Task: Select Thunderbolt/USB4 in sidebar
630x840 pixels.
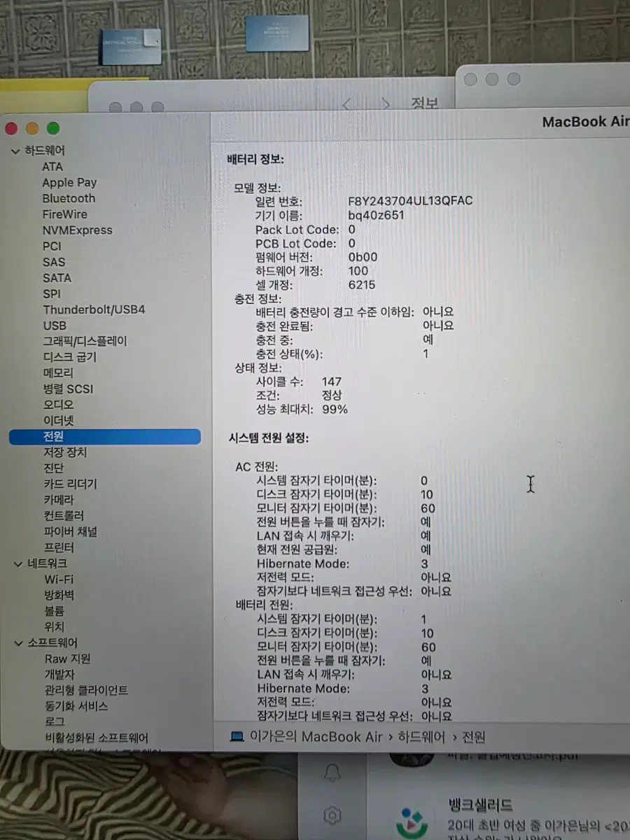Action: [94, 309]
